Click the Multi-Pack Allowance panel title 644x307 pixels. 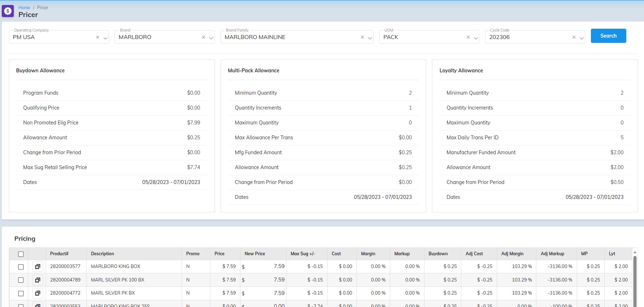click(x=253, y=71)
